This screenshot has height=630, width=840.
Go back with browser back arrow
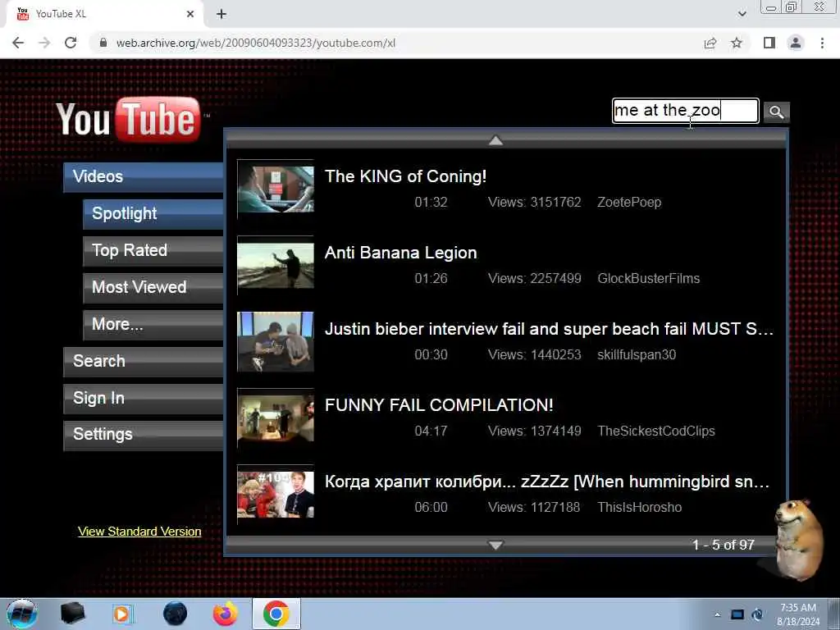tap(18, 43)
